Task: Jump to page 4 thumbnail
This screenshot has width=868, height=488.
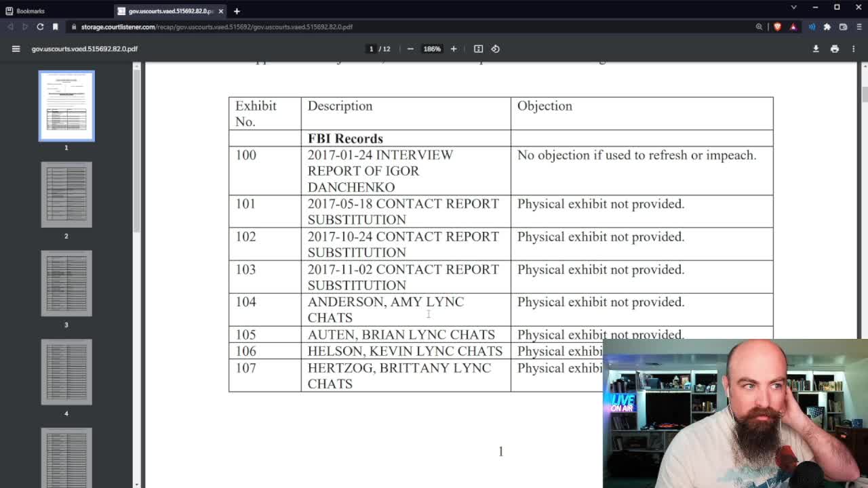Action: pos(66,372)
